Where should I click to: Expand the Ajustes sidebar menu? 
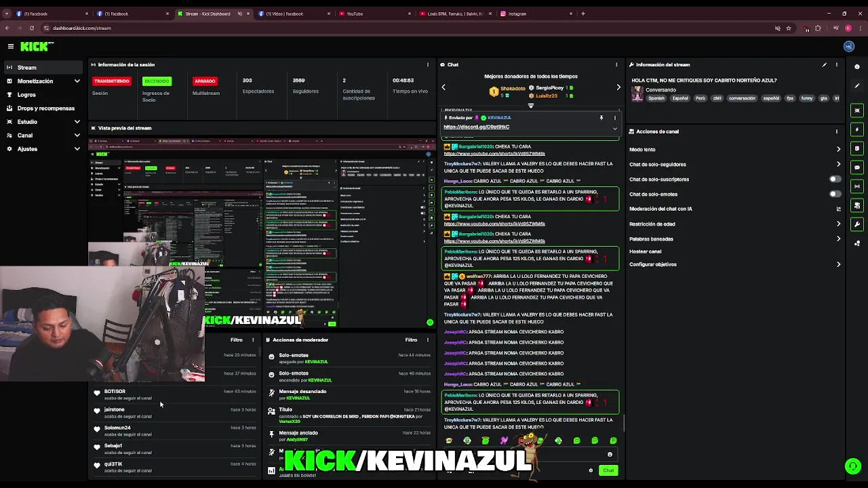(x=43, y=148)
